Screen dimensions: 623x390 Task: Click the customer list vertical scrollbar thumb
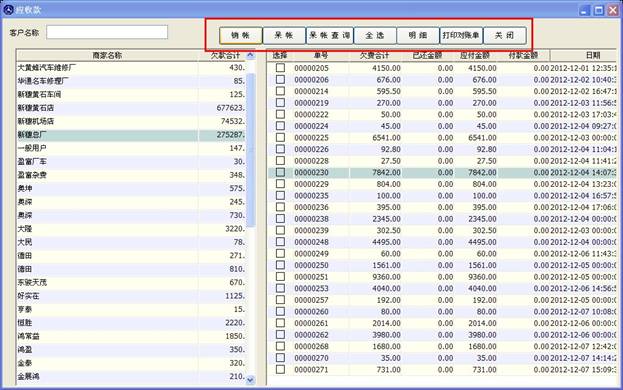tap(250, 150)
